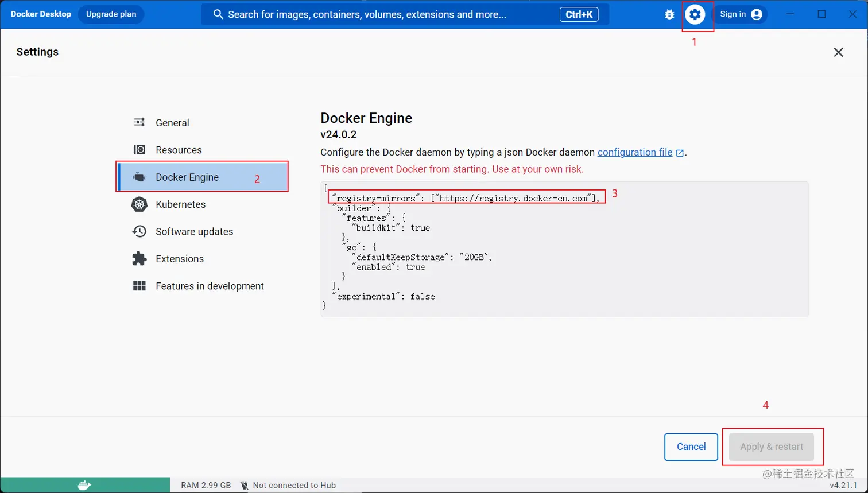
Task: Click the Kubernetes helm wheel icon
Action: coord(139,204)
